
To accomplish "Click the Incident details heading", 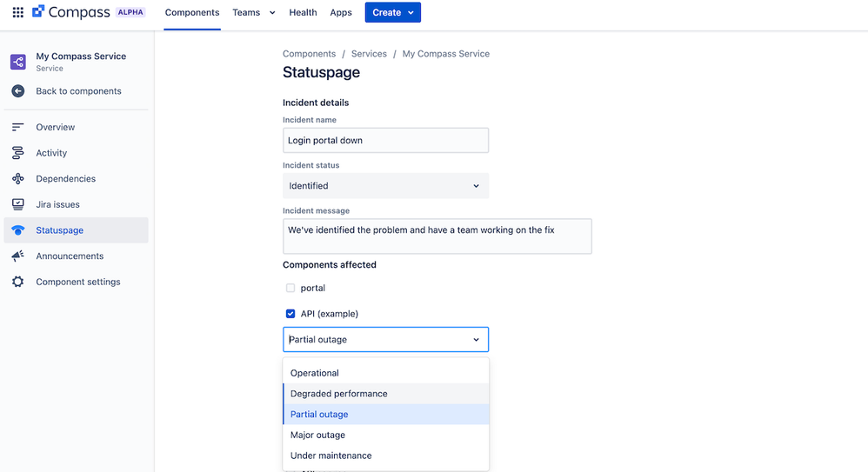I will (x=316, y=103).
